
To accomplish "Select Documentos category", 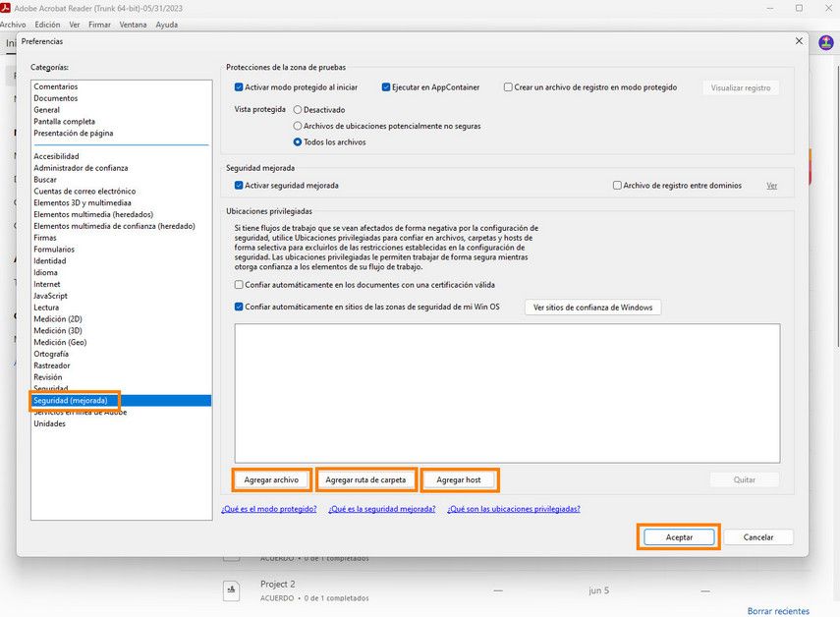I will (x=56, y=98).
